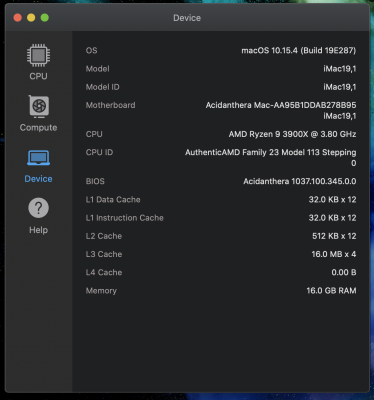The width and height of the screenshot is (374, 400).
Task: Select the Compute GPU card icon
Action: point(39,107)
